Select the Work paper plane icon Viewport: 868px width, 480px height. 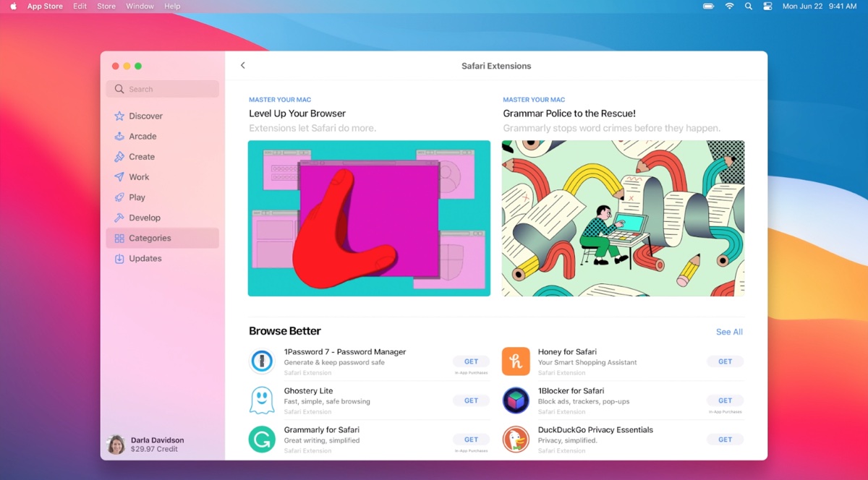(119, 176)
